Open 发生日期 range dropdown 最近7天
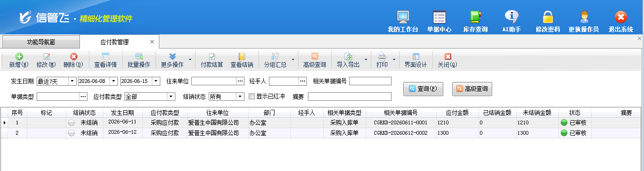The height and width of the screenshot is (171, 644). pos(72,81)
